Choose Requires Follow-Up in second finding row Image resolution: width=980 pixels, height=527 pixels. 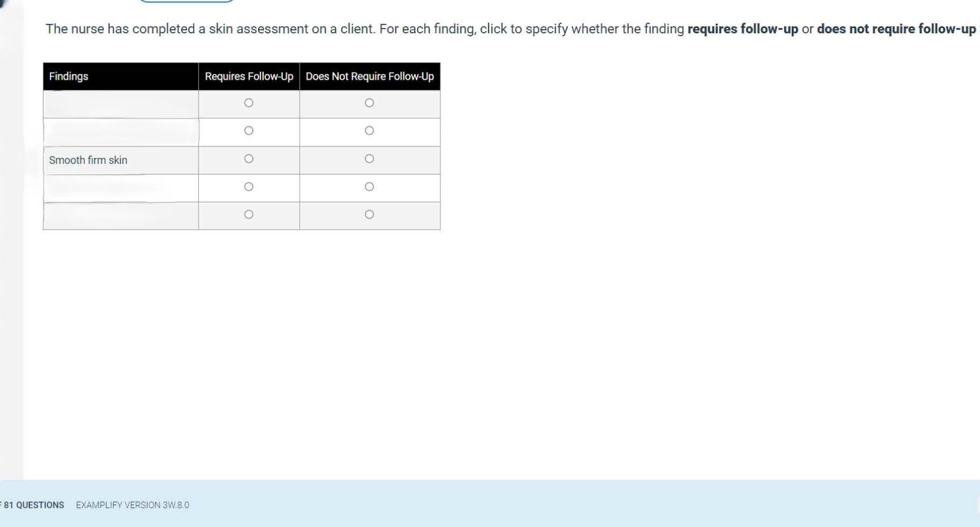[248, 131]
